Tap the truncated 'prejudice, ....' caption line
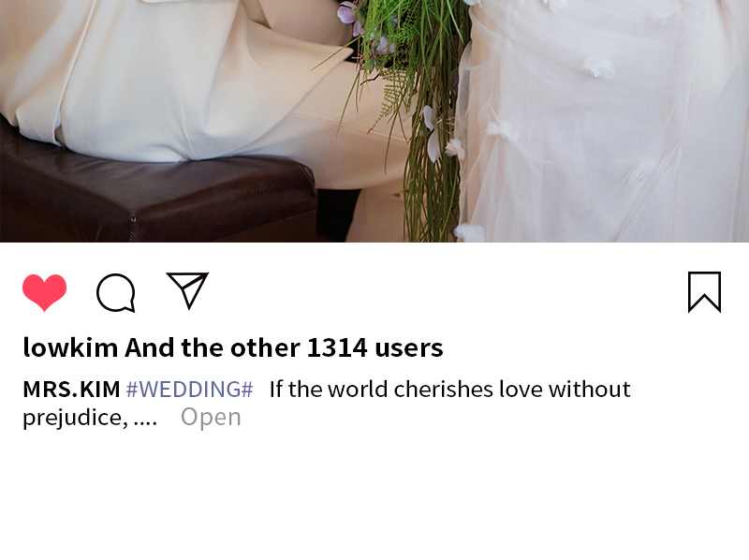This screenshot has height=560, width=749. coord(90,418)
